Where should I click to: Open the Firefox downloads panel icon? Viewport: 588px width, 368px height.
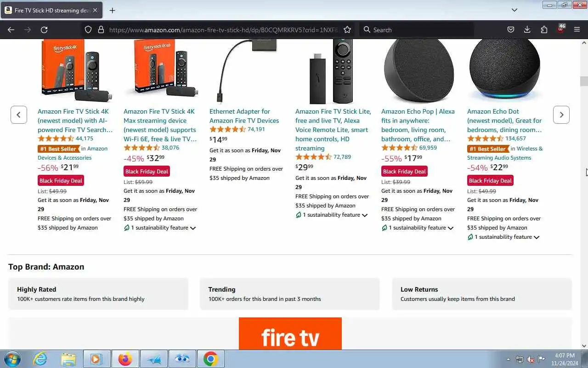tap(527, 29)
